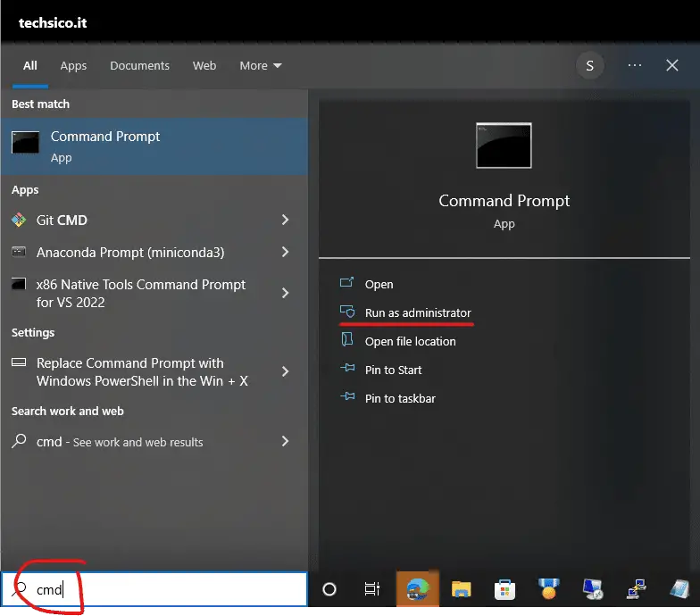Switch to the Documents tab
The height and width of the screenshot is (616, 700).
[139, 66]
